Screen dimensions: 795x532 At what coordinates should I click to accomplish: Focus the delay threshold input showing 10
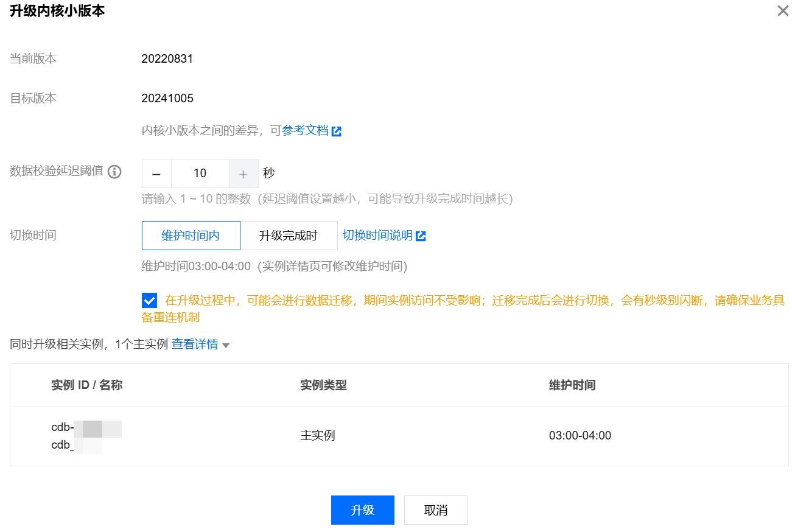pos(200,174)
